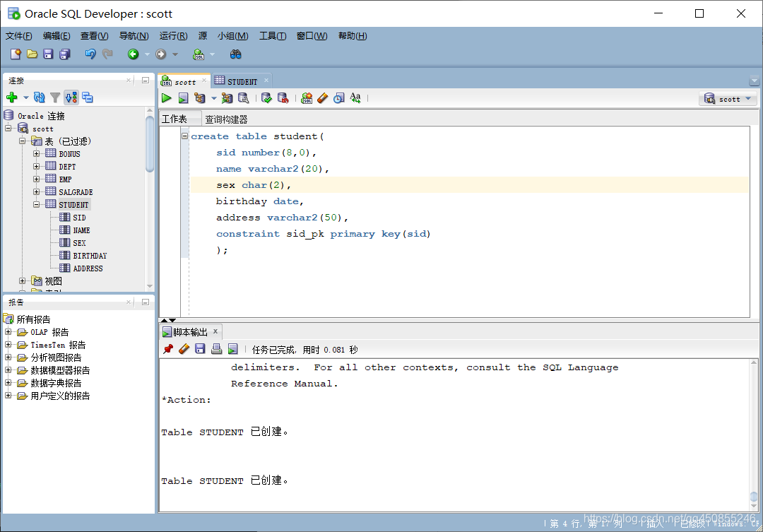
Task: Click the Autotrace icon in worksheet toolbar
Action: (227, 98)
